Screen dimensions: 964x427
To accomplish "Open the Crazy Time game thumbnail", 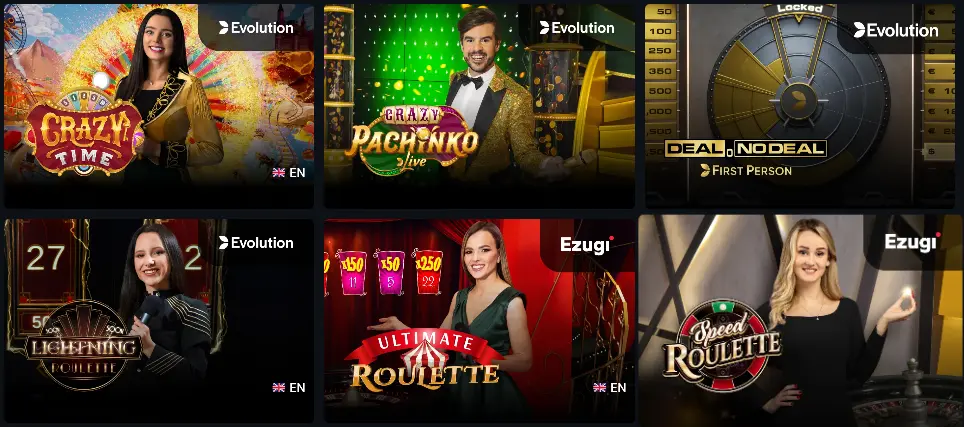I will tap(159, 106).
